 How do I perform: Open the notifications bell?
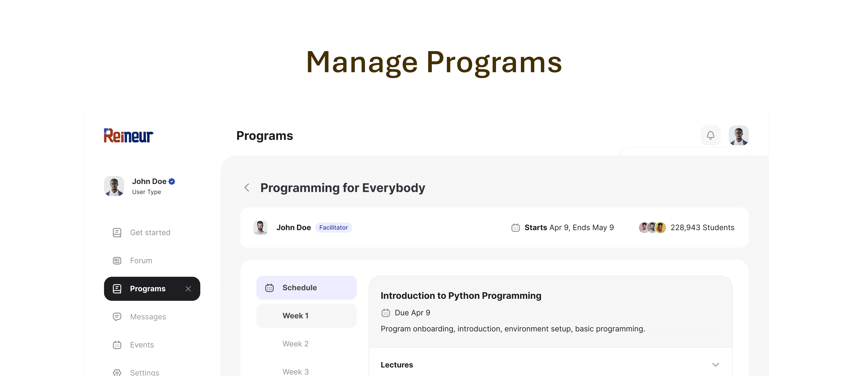coord(710,135)
